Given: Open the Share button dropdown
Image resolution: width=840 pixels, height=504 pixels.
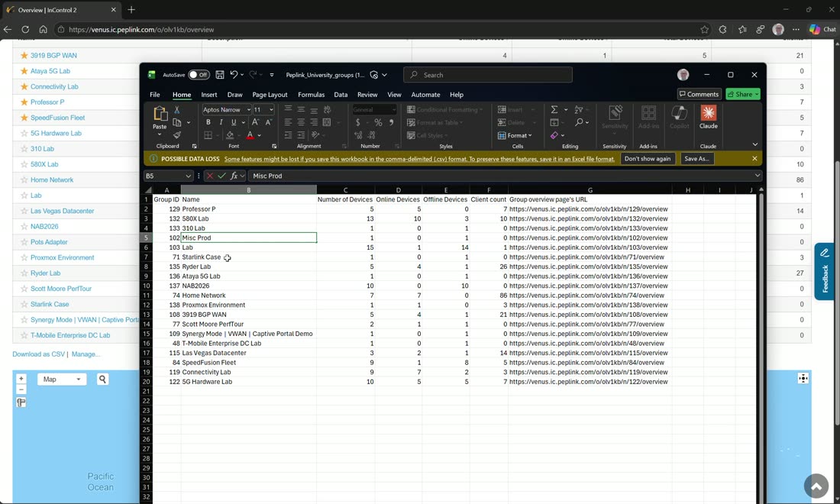Looking at the screenshot, I should 757,94.
